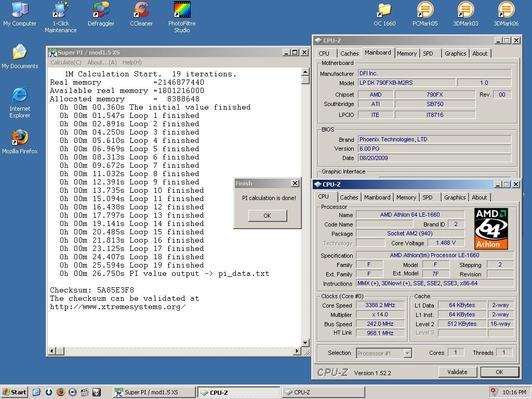Click Alienware head quick launch icon
Image resolution: width=532 pixels, height=399 pixels.
[x=97, y=392]
